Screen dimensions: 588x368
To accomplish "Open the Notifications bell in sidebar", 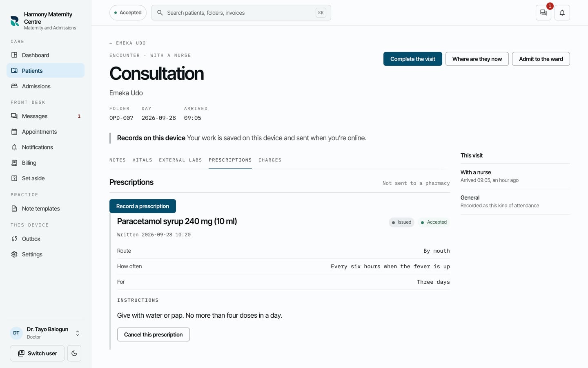I will (14, 147).
